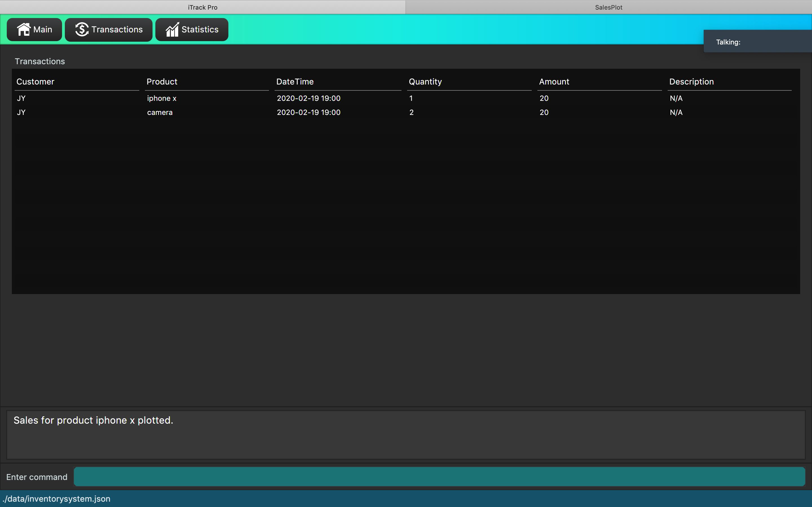Sort by the DateTime column header
812x507 pixels.
tap(295, 81)
